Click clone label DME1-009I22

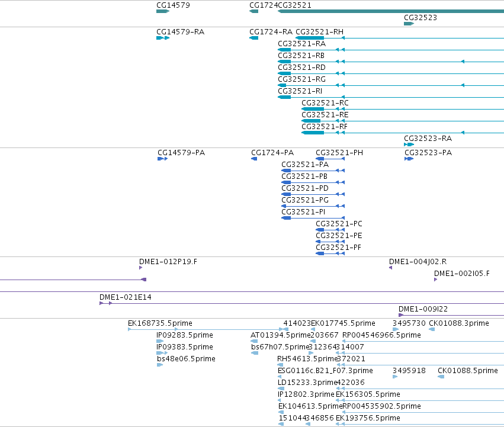coord(423,309)
